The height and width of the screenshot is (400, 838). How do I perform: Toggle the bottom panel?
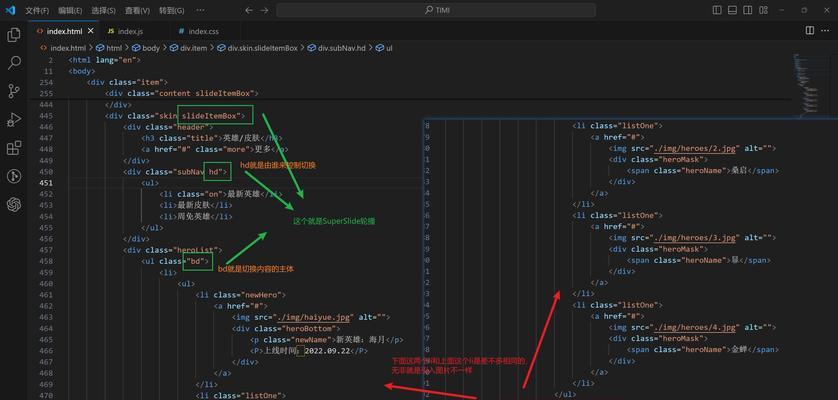pyautogui.click(x=732, y=10)
